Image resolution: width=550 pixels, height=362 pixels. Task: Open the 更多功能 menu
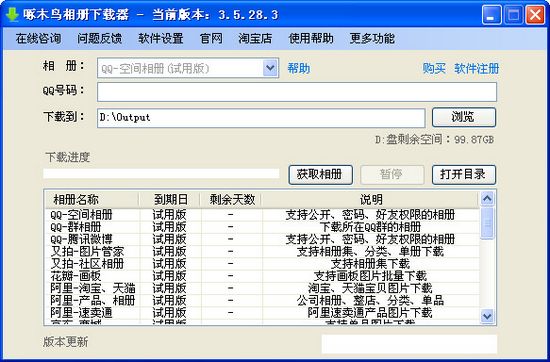(x=372, y=38)
